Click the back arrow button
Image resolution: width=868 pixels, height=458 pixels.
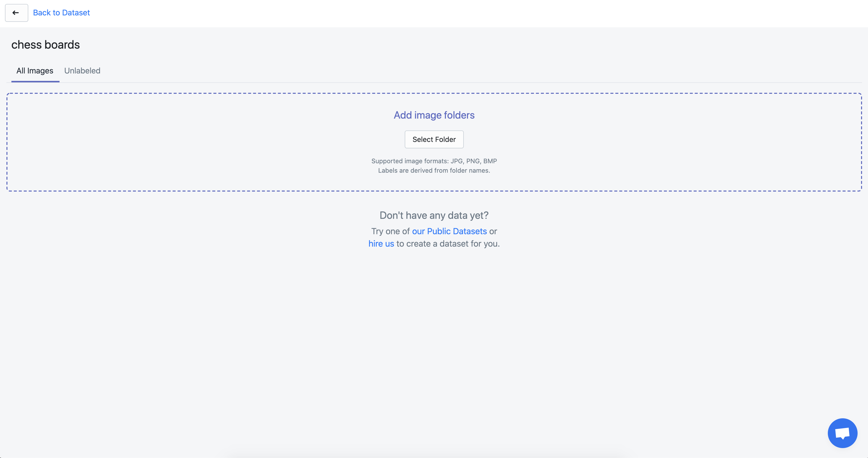[x=17, y=13]
